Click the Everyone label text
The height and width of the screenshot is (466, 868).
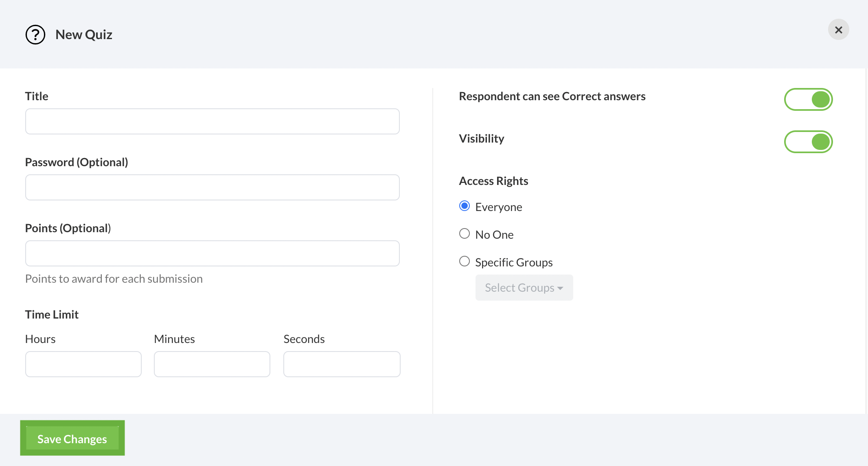[498, 207]
